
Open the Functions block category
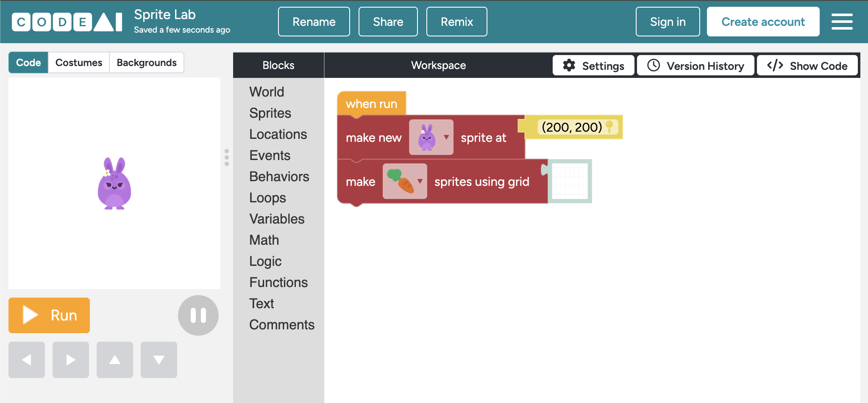tap(278, 282)
